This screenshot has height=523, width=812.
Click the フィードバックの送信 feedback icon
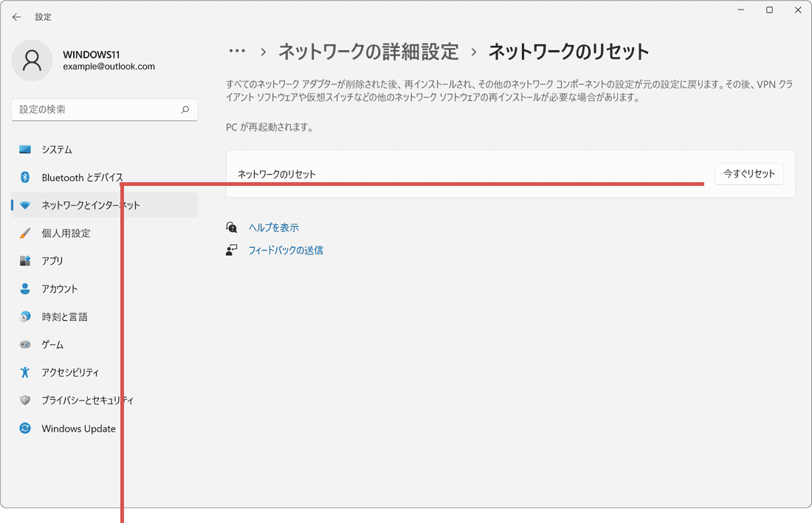coord(232,250)
